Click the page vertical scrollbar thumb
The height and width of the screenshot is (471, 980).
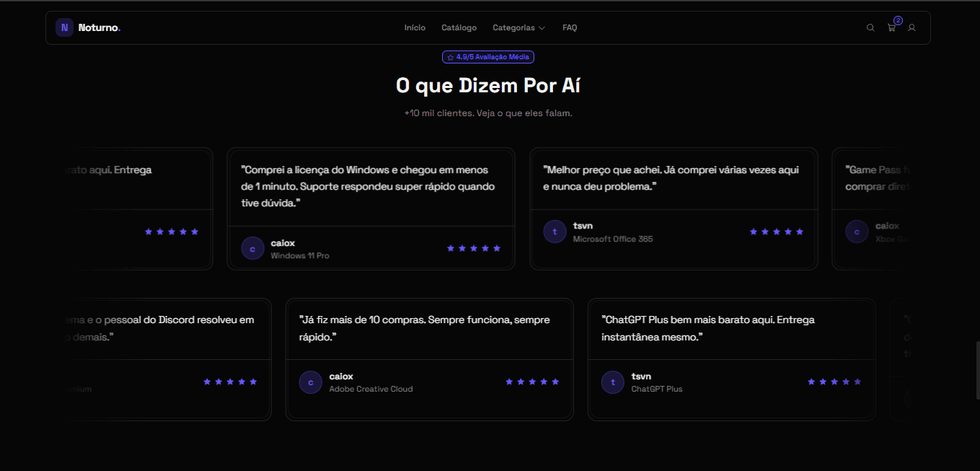click(977, 371)
